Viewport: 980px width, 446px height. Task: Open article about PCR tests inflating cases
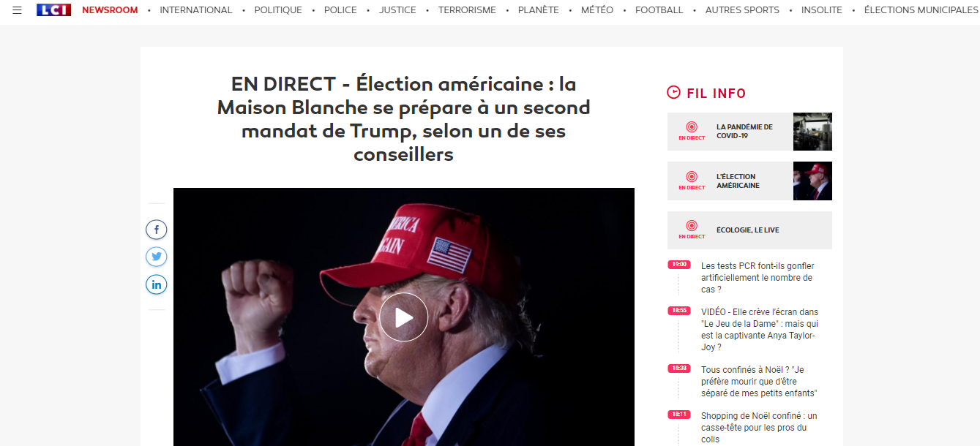[x=758, y=278]
